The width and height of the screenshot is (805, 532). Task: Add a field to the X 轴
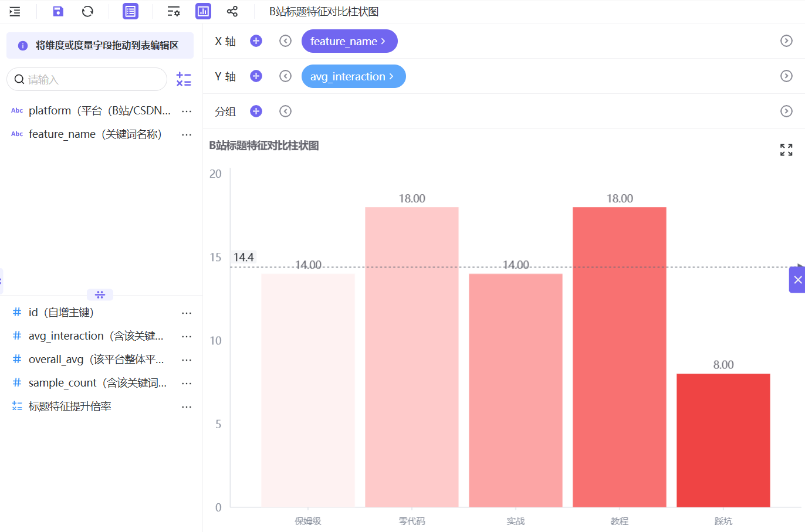256,40
